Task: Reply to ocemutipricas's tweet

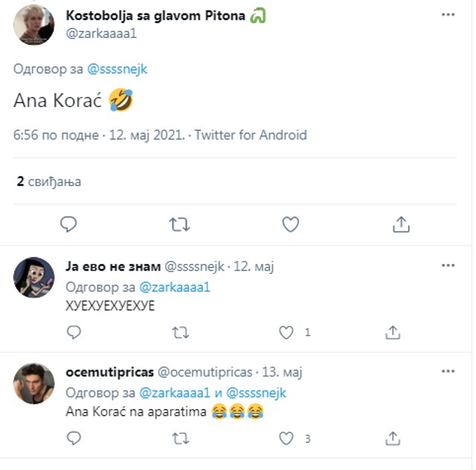Action: [73, 439]
